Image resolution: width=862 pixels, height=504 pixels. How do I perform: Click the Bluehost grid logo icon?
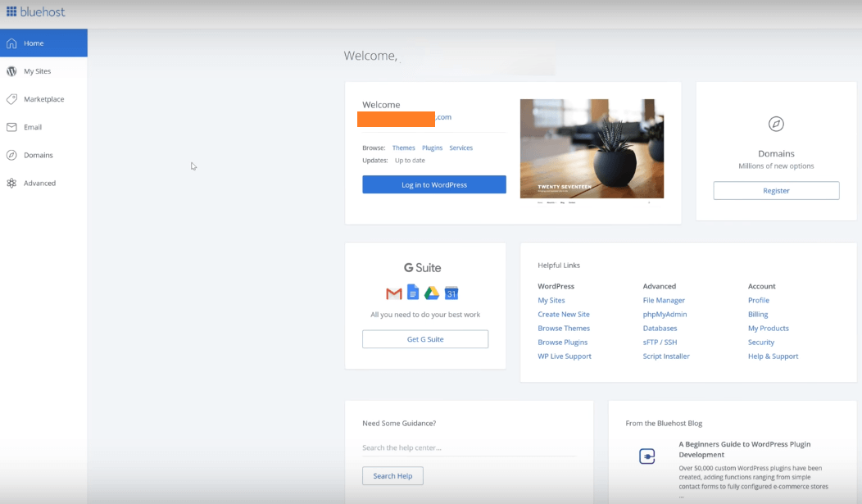click(x=11, y=11)
